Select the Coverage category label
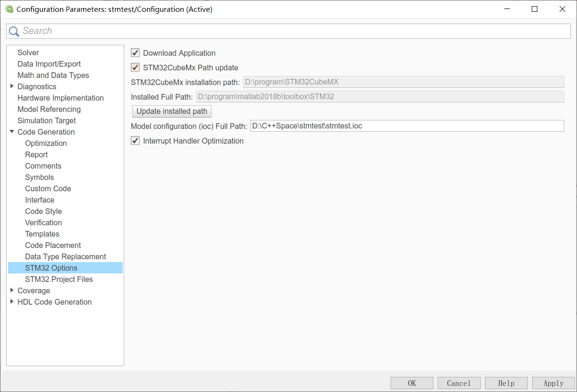This screenshot has height=392, width=577. [x=34, y=290]
